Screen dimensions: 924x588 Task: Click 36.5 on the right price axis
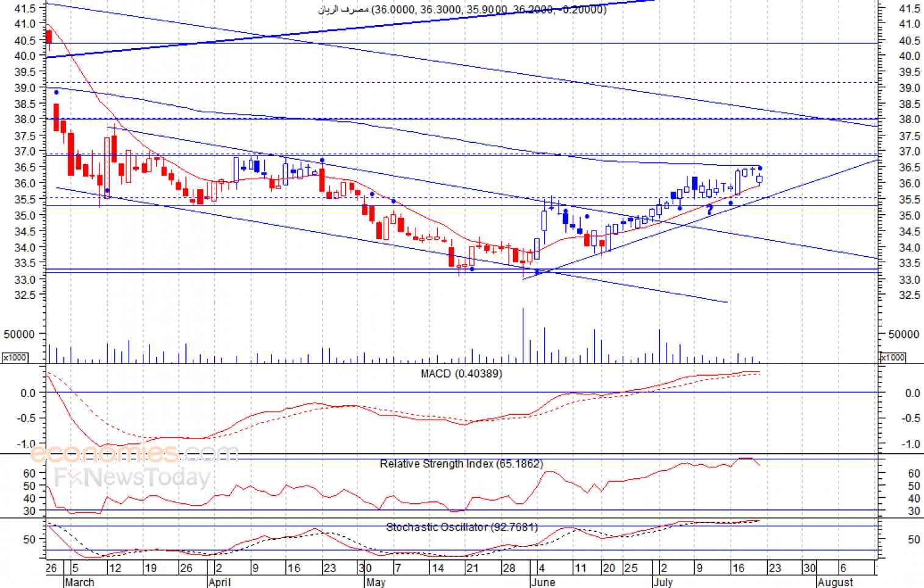coord(910,167)
